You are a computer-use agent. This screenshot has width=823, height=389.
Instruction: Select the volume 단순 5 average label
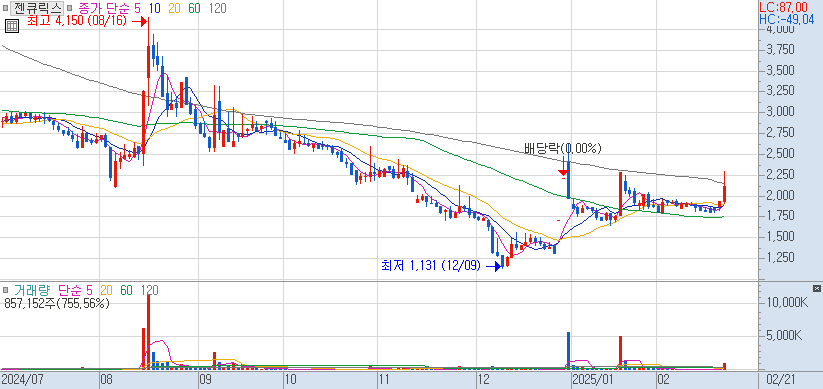tap(76, 290)
